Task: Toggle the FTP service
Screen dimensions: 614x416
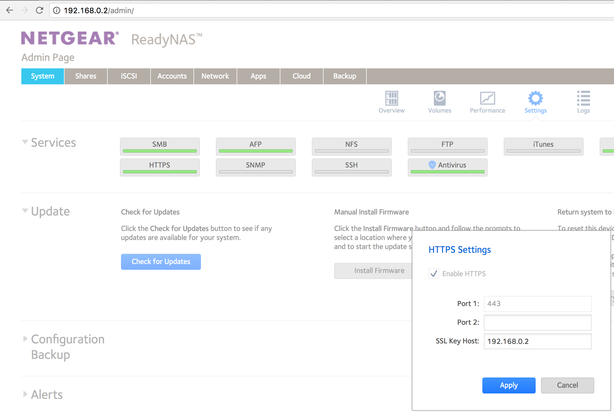Action: click(448, 147)
